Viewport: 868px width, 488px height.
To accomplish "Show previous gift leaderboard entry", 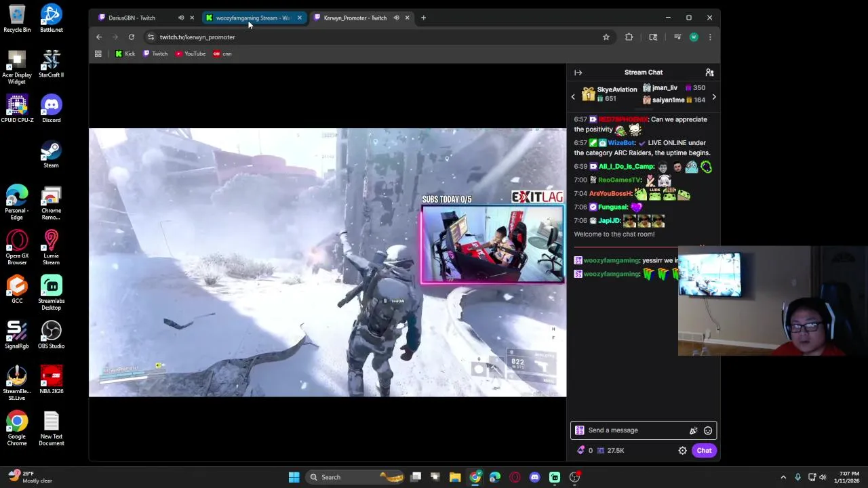I will coord(573,97).
